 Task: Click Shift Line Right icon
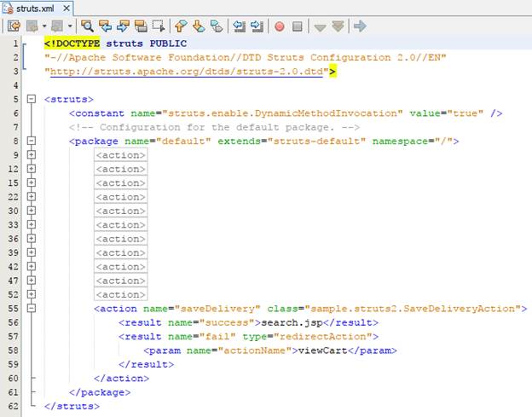click(x=257, y=26)
